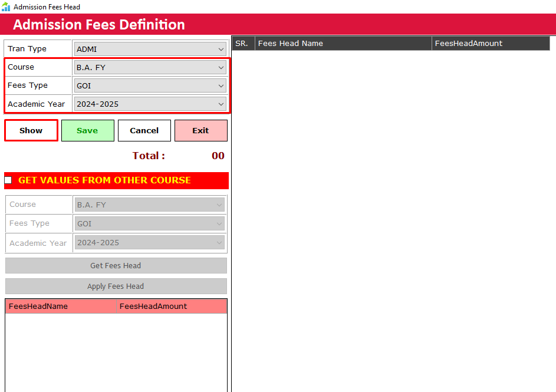Image resolution: width=556 pixels, height=392 pixels.
Task: Click the green Save button
Action: click(x=87, y=130)
